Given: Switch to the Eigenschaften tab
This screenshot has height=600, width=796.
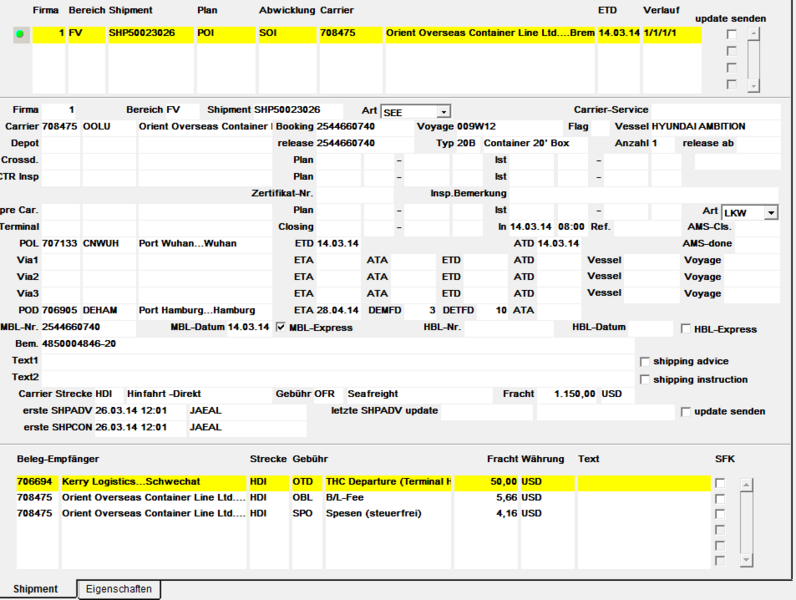Looking at the screenshot, I should pos(119,589).
